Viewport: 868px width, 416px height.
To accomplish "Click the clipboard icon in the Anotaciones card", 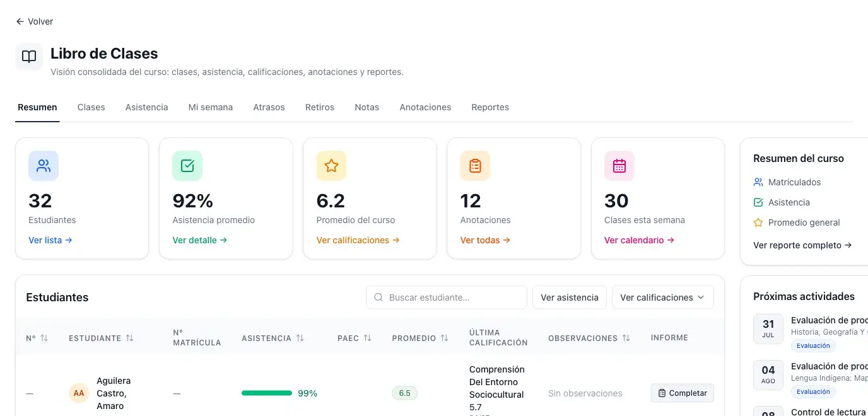I will (x=475, y=166).
